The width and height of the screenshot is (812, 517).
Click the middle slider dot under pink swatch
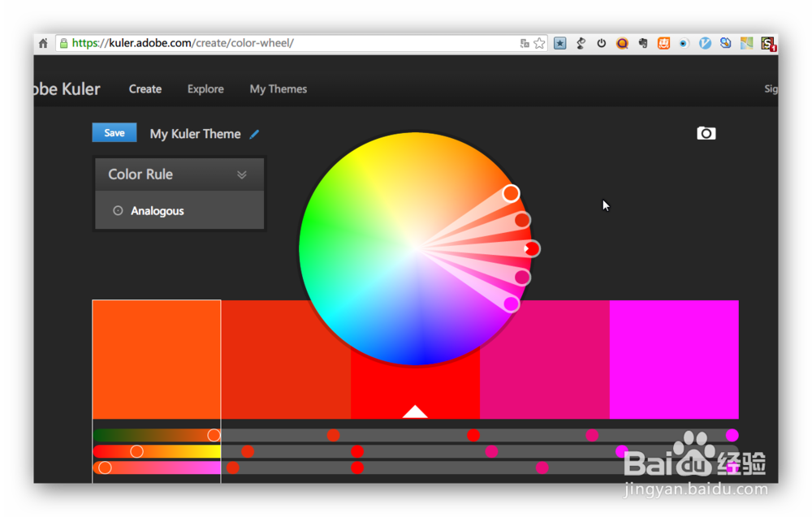tap(491, 451)
